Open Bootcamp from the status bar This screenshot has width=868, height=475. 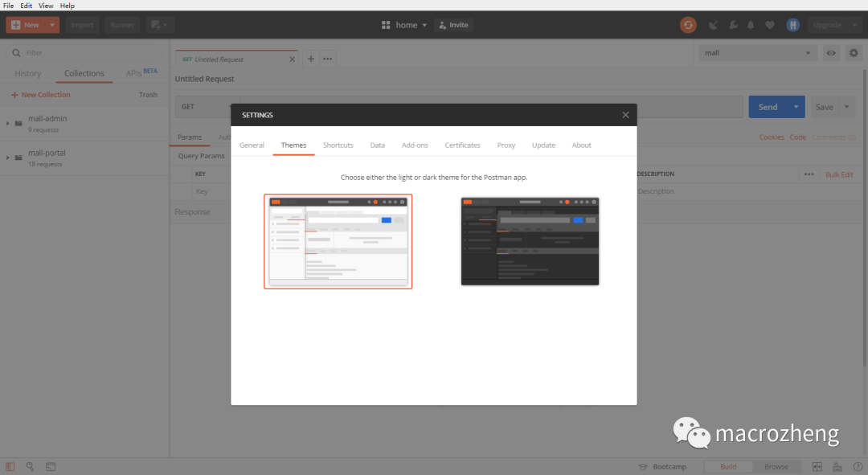(x=662, y=467)
